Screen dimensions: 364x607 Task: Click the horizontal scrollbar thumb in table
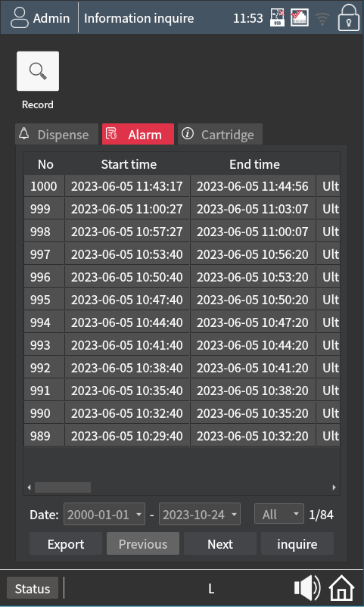click(63, 487)
